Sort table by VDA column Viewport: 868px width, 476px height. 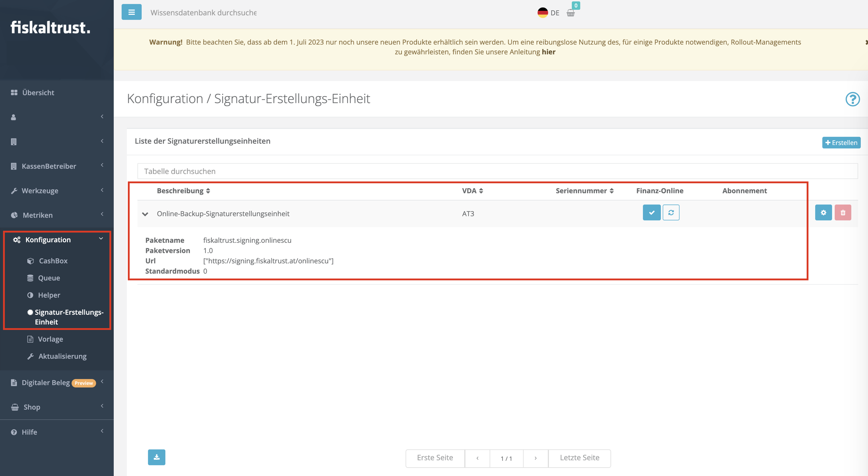pyautogui.click(x=472, y=191)
